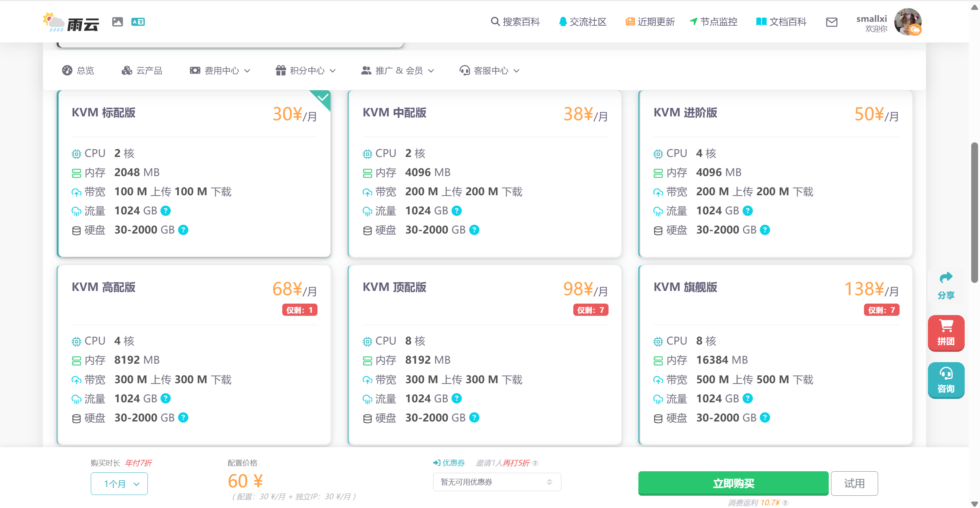Open the 咨询 support headset button
Screen dimensions: 980x508
pyautogui.click(x=946, y=380)
